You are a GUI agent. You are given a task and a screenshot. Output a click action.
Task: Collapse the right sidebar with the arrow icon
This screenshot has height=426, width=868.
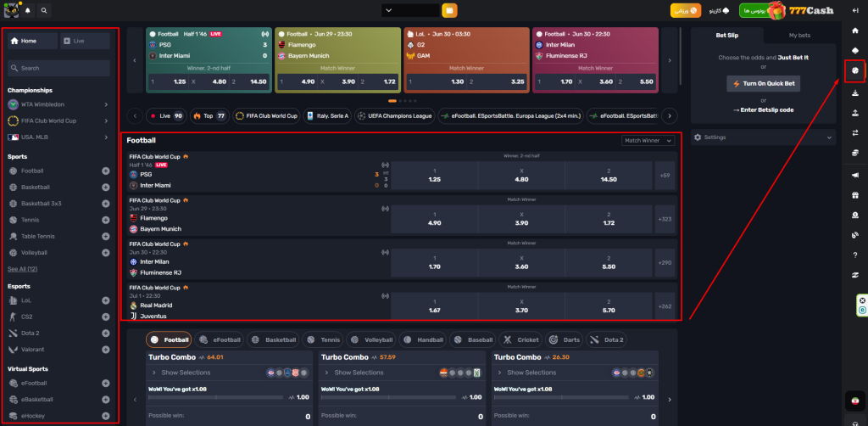(854, 10)
